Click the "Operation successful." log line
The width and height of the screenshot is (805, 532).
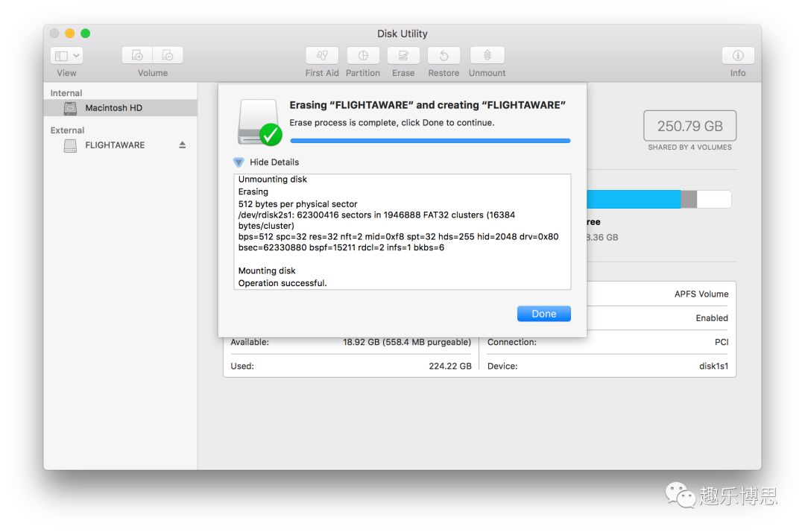coord(282,283)
